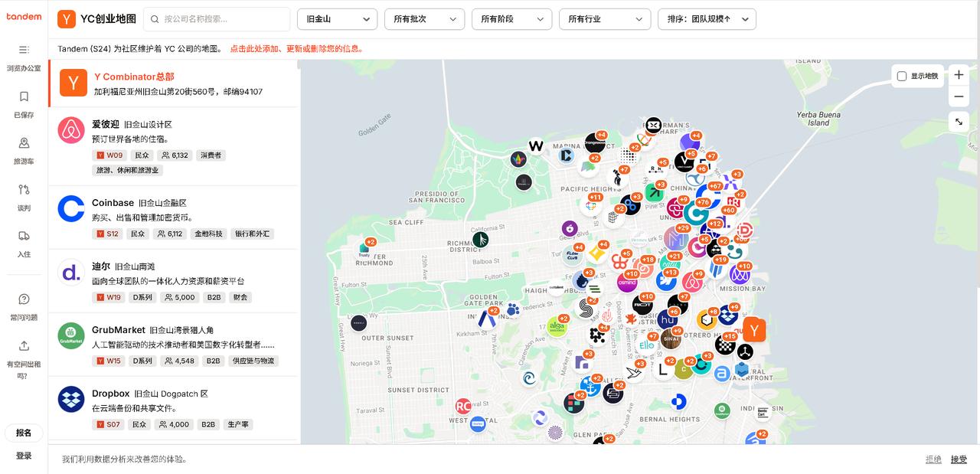This screenshot has width=980, height=474.
Task: Click the orange Y Combinator map marker
Action: [x=754, y=330]
